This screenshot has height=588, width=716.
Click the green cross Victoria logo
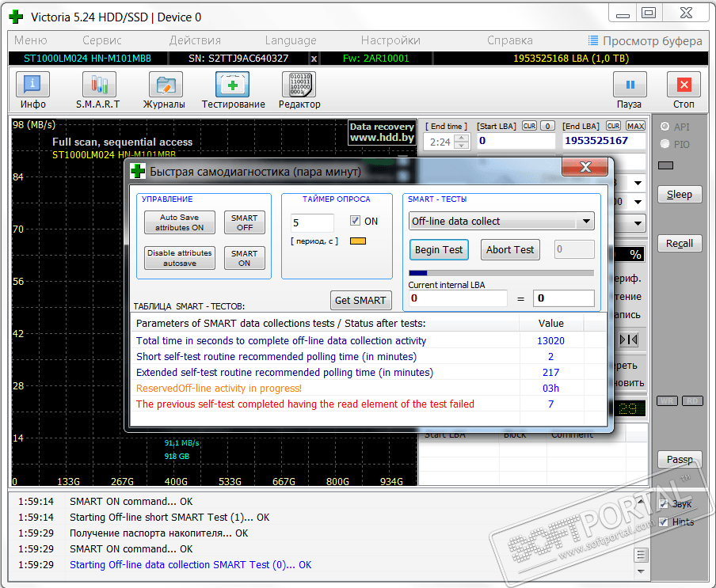click(x=16, y=17)
